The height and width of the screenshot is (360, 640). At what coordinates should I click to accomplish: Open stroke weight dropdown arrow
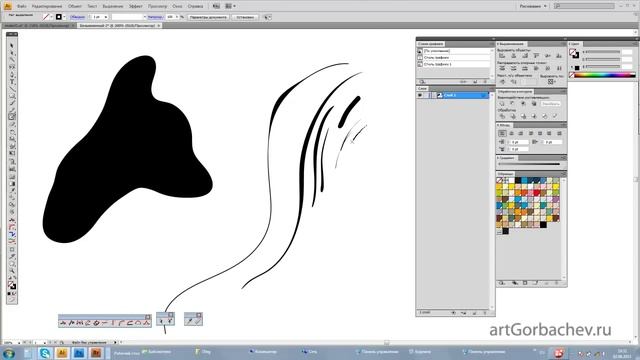(x=106, y=17)
